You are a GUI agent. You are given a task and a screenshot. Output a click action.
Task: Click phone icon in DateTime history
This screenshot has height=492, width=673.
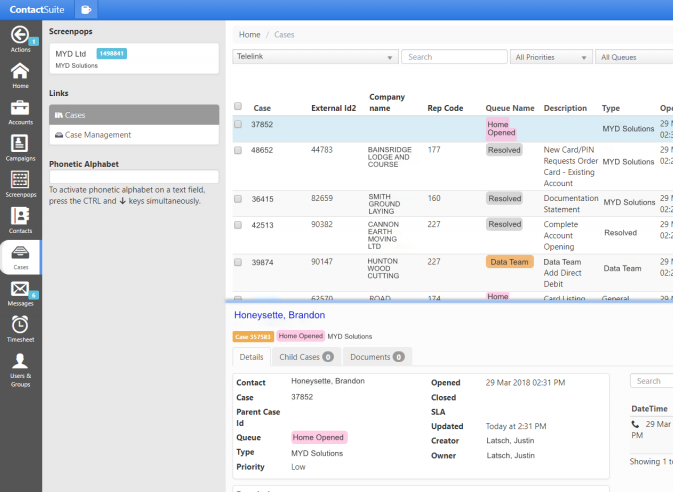coord(635,424)
